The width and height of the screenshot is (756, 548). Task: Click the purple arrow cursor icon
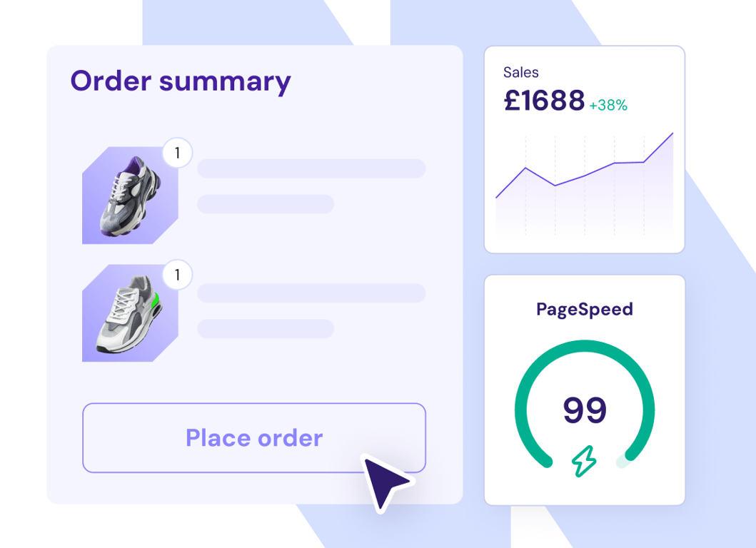(x=385, y=482)
